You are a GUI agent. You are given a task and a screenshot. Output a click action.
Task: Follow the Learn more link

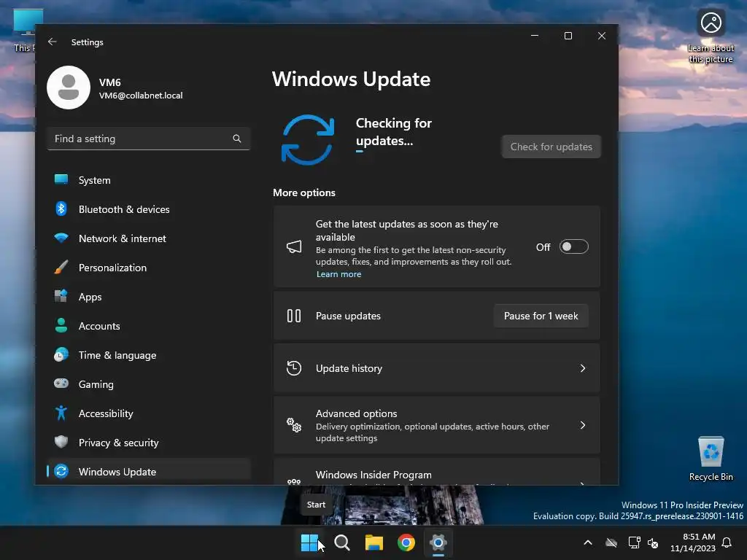(x=338, y=274)
